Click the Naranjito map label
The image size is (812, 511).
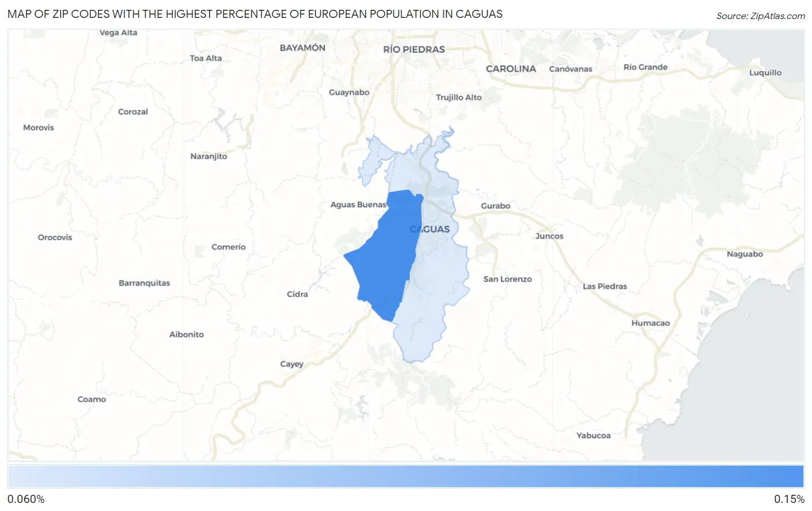point(208,156)
